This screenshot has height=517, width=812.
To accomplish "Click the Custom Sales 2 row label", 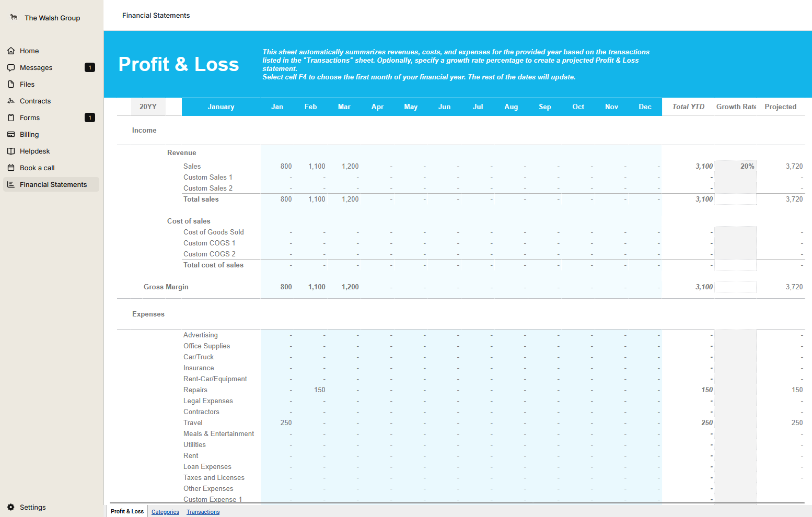I will [x=208, y=188].
